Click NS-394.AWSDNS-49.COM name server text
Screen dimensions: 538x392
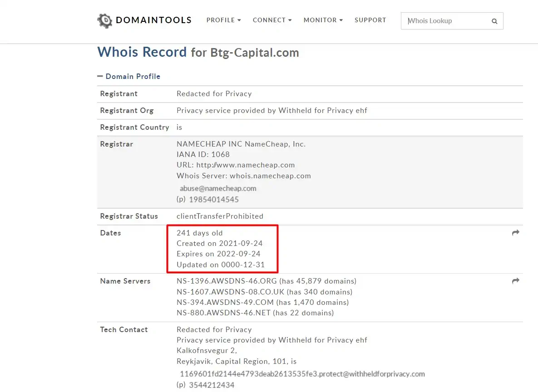[225, 303]
